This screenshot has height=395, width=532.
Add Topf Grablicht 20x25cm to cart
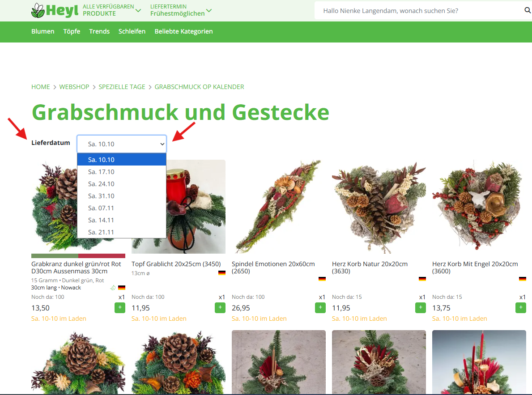point(220,308)
